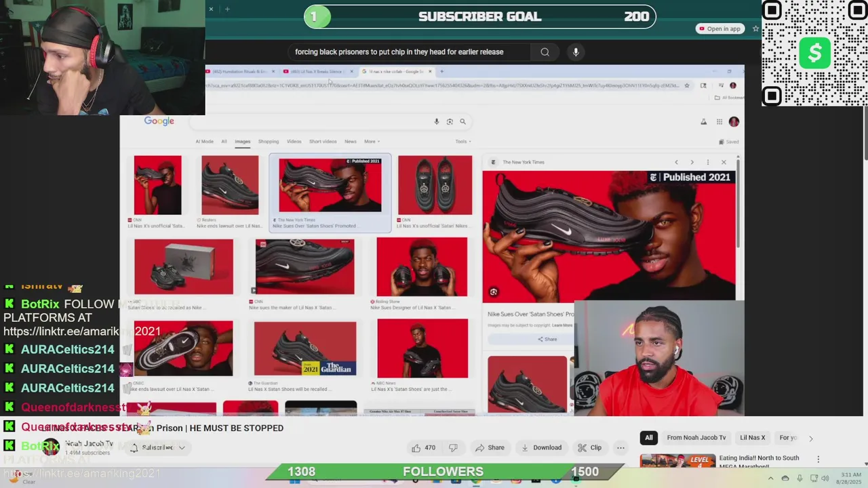Screen dimensions: 868x488
Task: Close the New York Times image preview
Action: [x=724, y=162]
